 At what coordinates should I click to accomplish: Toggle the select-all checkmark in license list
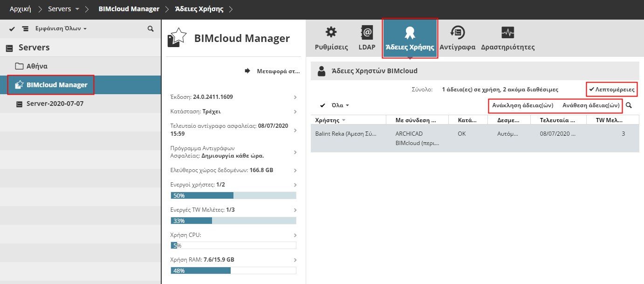click(322, 105)
